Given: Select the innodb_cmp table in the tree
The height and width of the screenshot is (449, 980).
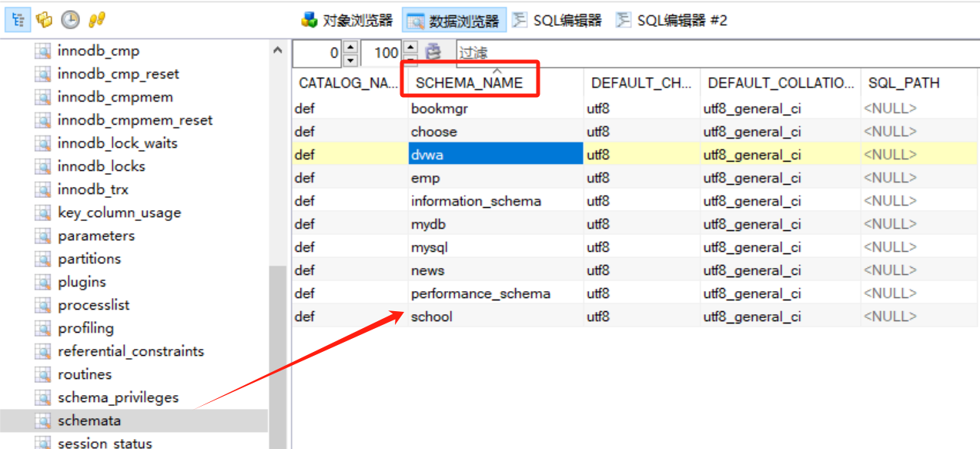Looking at the screenshot, I should [x=98, y=51].
